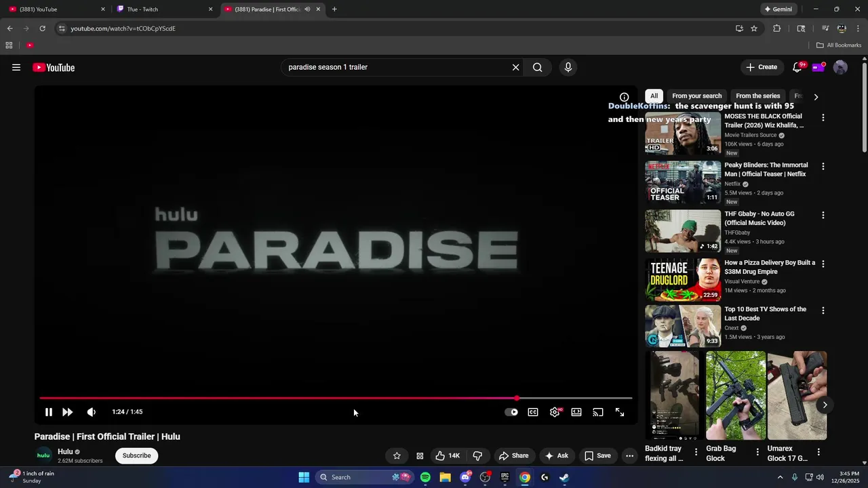Screen dimensions: 868x488
Task: Skip to the next video
Action: point(67,412)
